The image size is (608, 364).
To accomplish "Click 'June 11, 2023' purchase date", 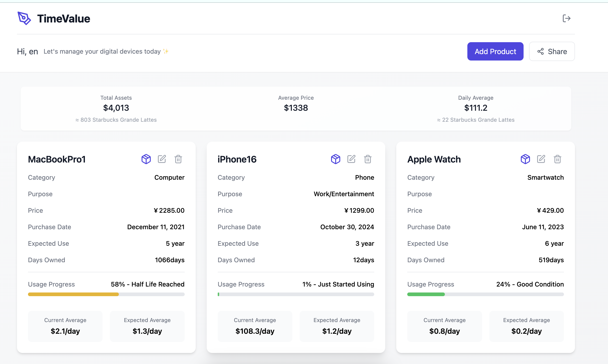I will [x=543, y=227].
